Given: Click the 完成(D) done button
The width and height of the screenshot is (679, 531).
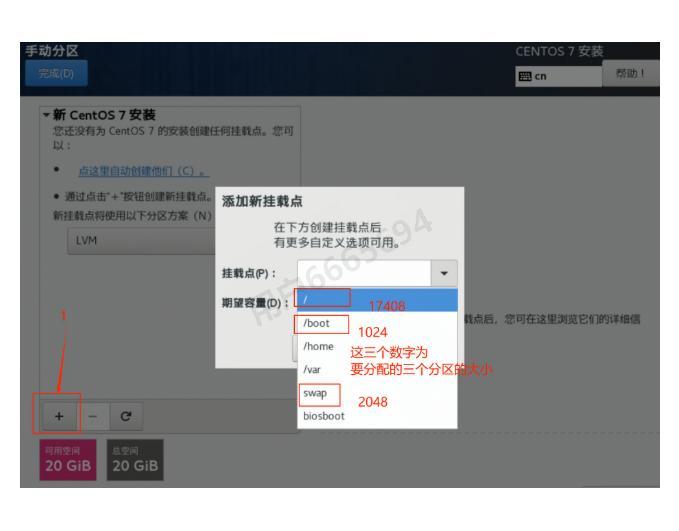Looking at the screenshot, I should pyautogui.click(x=56, y=73).
